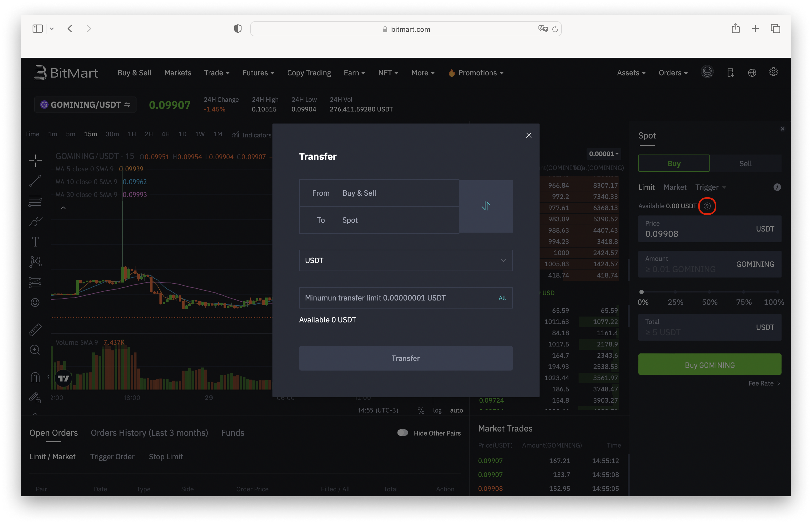This screenshot has height=524, width=812.
Task: Open the 0.00001 order book precision dropdown
Action: [x=603, y=154]
